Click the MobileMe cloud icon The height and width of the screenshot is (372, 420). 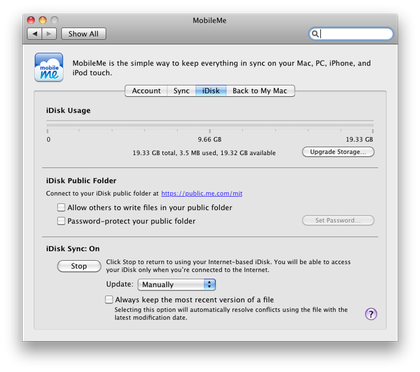click(49, 67)
